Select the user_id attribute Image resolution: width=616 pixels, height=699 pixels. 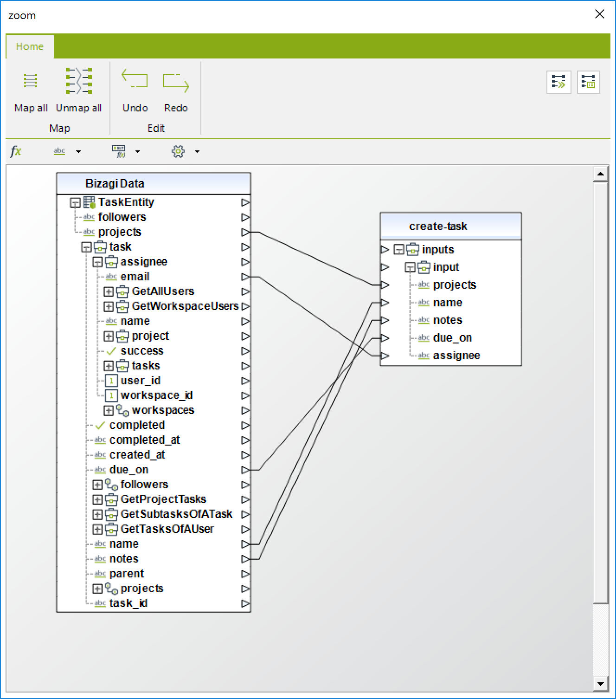[141, 381]
